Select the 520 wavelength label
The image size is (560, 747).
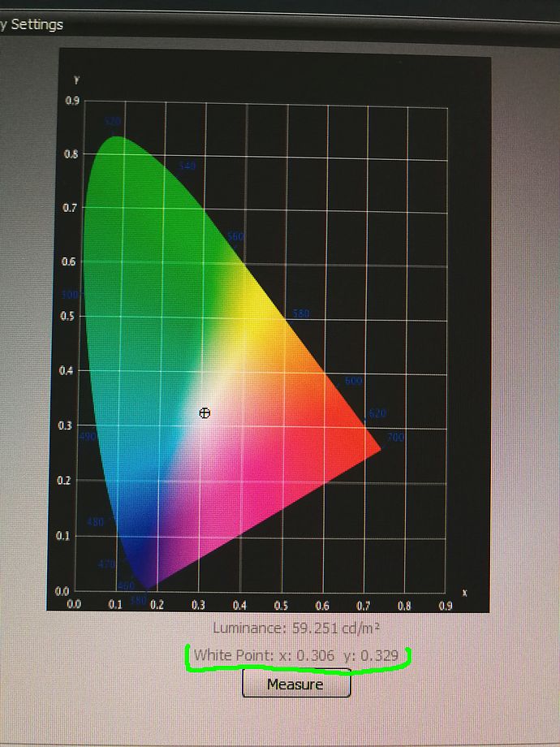(x=112, y=122)
